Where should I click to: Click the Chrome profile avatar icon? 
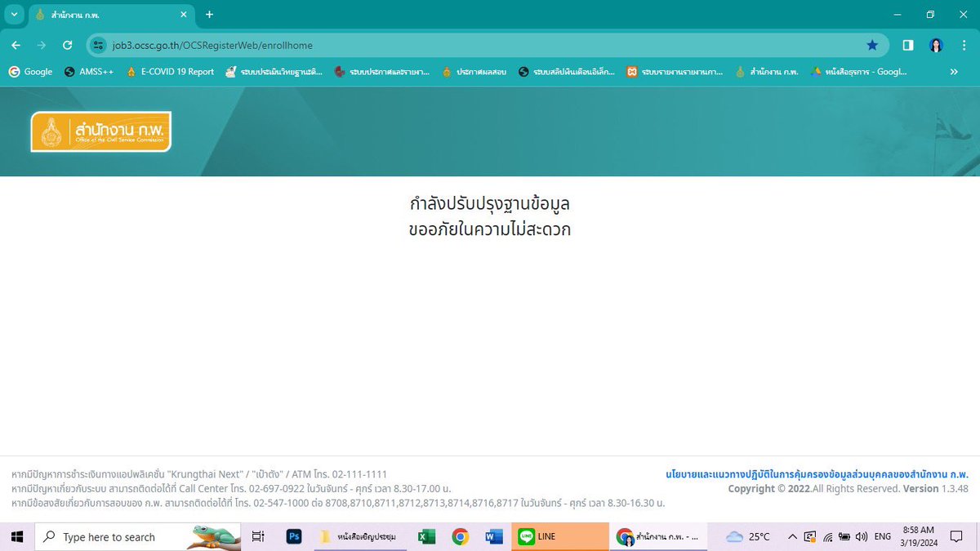[x=936, y=45]
